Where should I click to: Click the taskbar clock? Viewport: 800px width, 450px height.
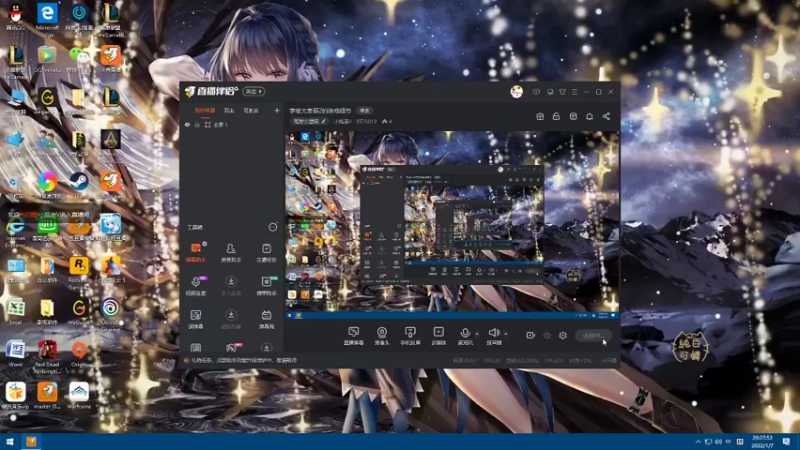762,441
